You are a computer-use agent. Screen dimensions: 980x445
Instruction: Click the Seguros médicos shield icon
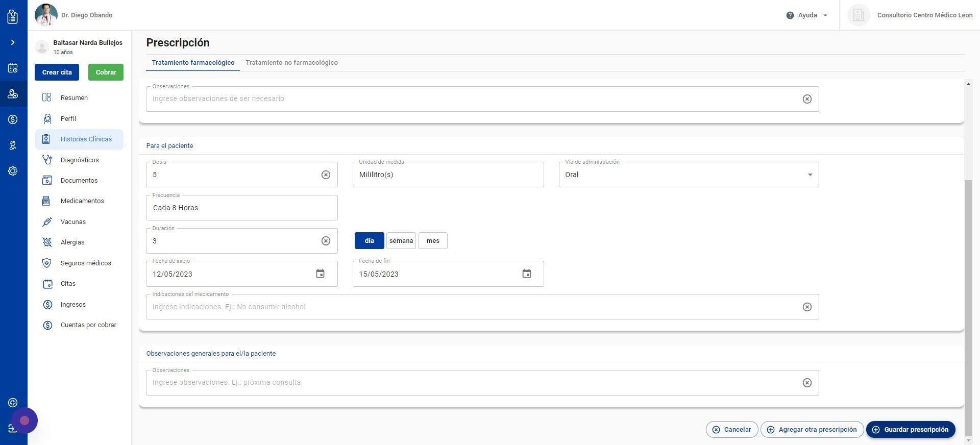tap(47, 263)
